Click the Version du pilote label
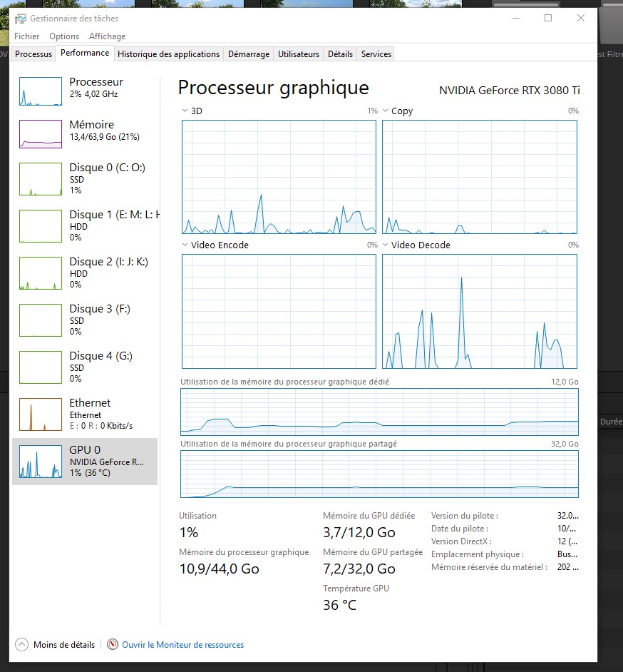The image size is (623, 672). pyautogui.click(x=465, y=516)
